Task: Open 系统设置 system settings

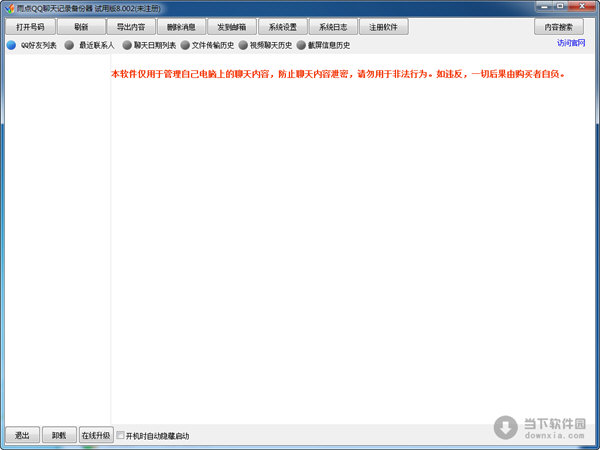Action: tap(283, 27)
